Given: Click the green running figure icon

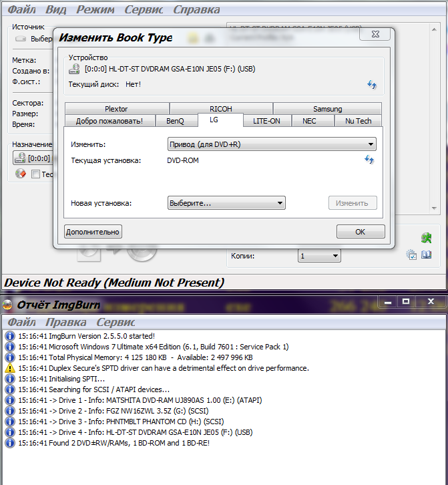Looking at the screenshot, I should pos(427,238).
